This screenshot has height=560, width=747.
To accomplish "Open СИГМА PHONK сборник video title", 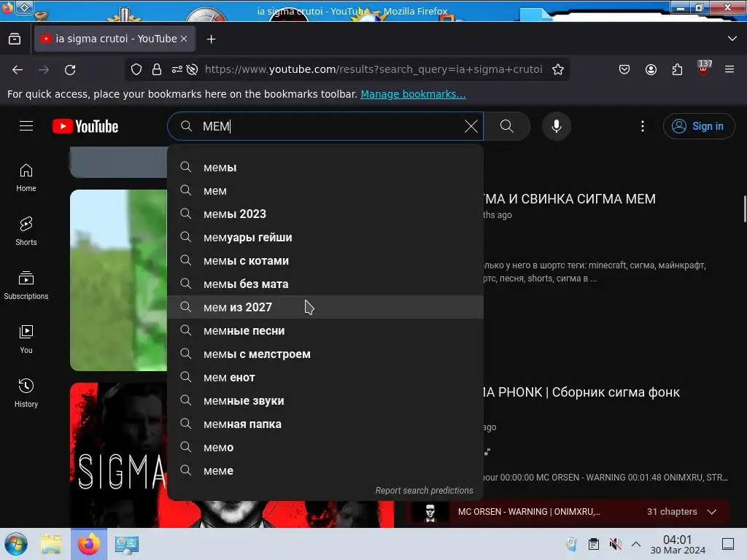I will pos(581,392).
